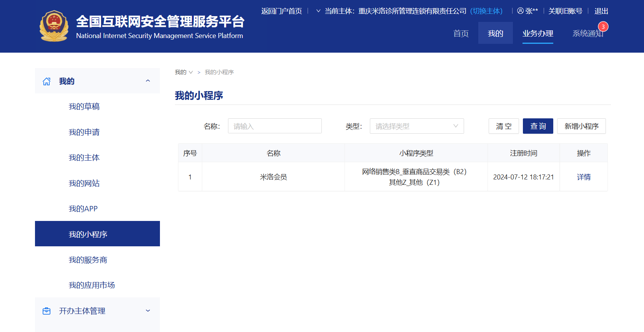Open 我的主体 sidebar item
Viewport: 644px width, 332px height.
click(84, 158)
